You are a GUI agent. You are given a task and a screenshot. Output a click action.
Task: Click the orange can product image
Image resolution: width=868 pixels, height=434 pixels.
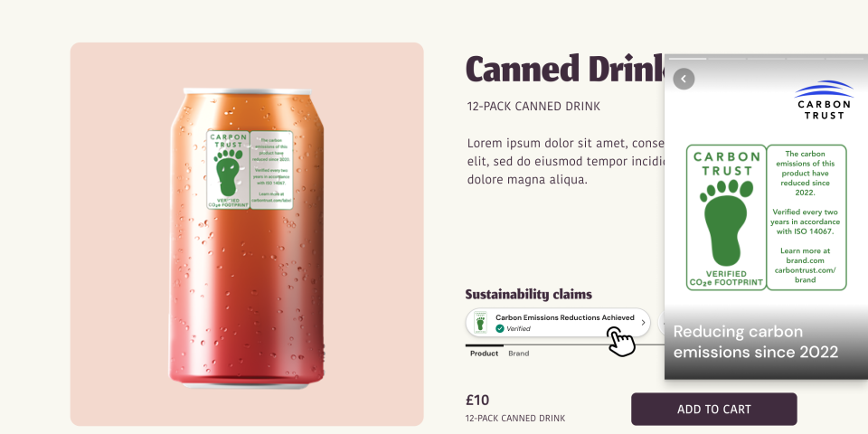click(x=246, y=238)
